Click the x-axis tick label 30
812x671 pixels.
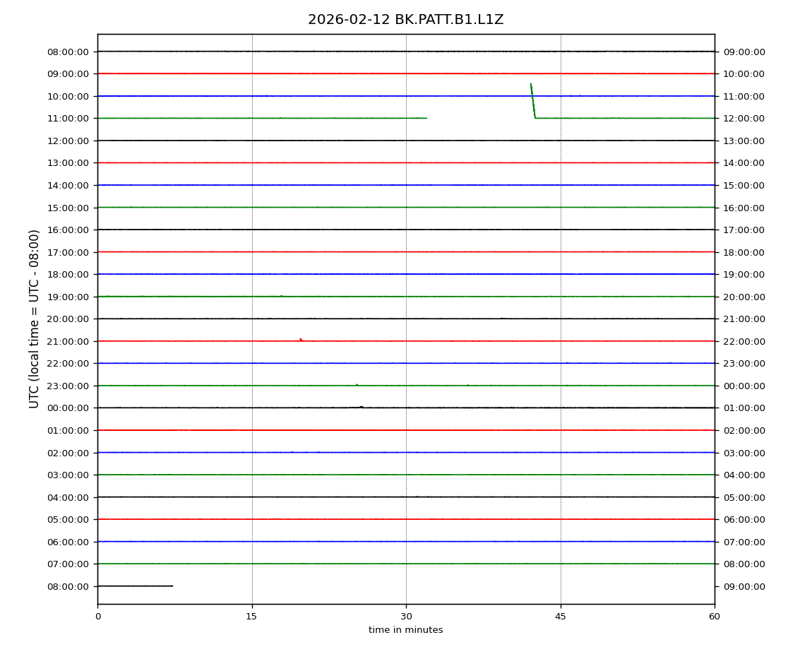coord(406,617)
